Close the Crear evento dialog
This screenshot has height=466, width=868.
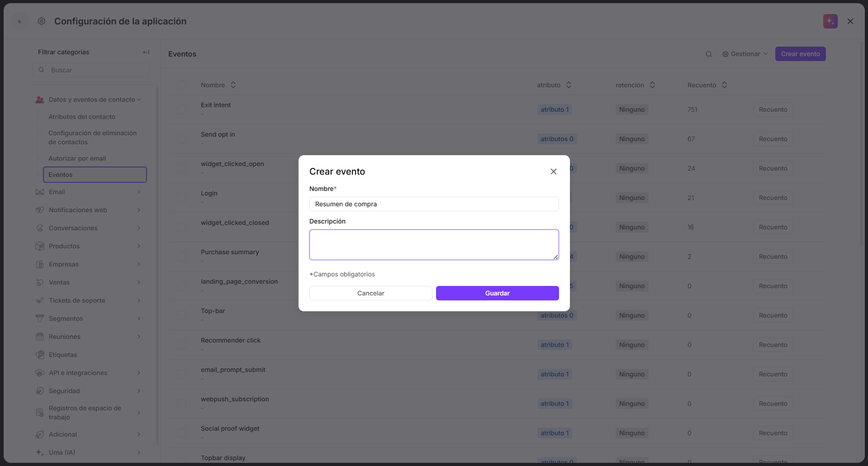pyautogui.click(x=553, y=171)
